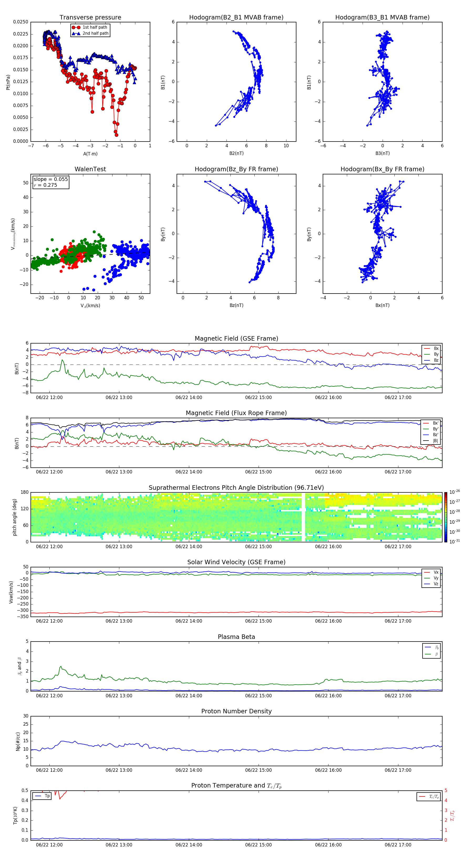Select the red 'Te/Tp' legend entry
473x868 pixels.
pos(429,796)
